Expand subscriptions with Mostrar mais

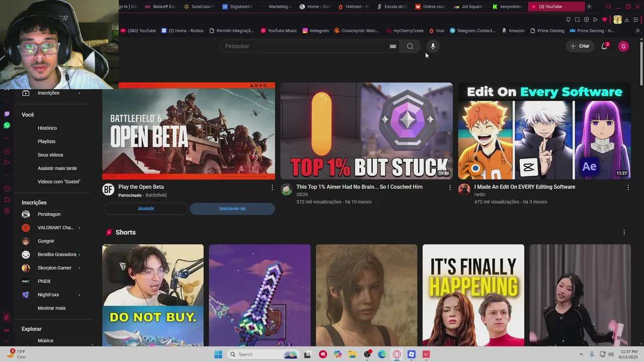[x=51, y=308]
